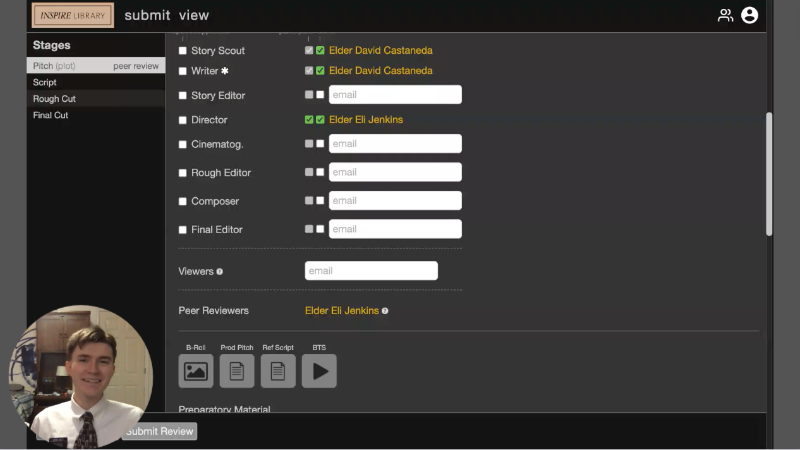The height and width of the screenshot is (450, 800).
Task: Tick the Composer role checkbox
Action: (x=182, y=201)
